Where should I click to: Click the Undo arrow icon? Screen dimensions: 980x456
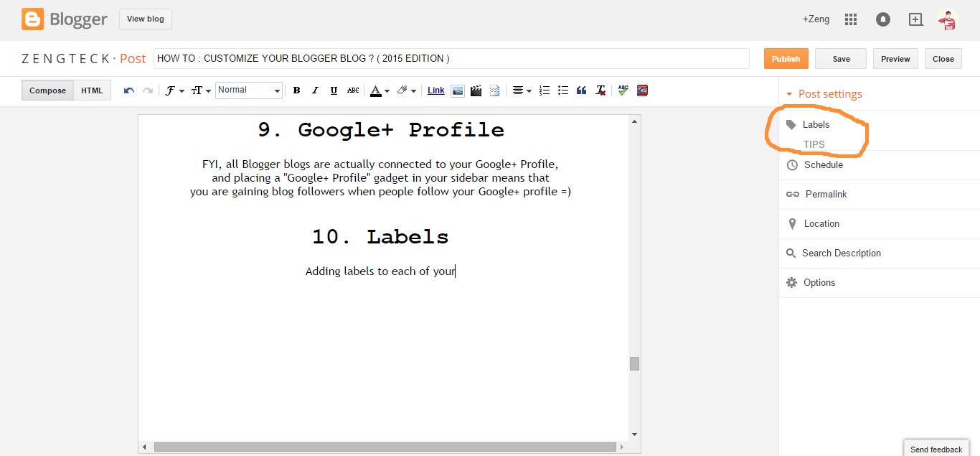point(129,90)
